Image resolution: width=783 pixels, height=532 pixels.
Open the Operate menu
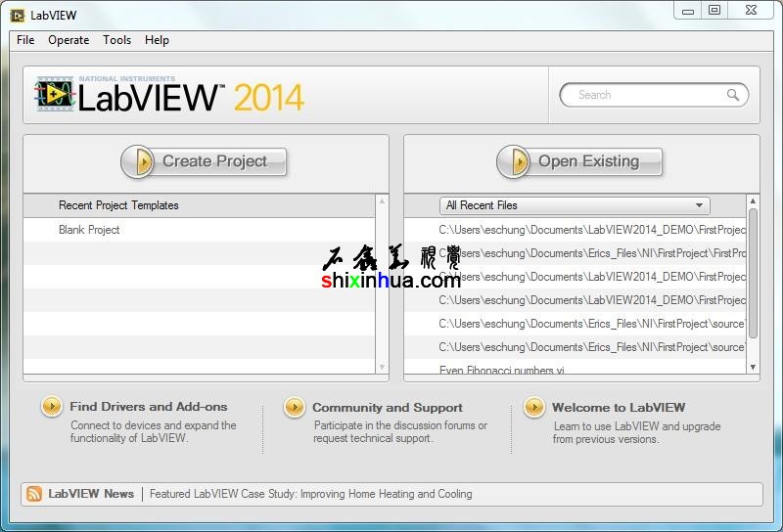(x=69, y=40)
